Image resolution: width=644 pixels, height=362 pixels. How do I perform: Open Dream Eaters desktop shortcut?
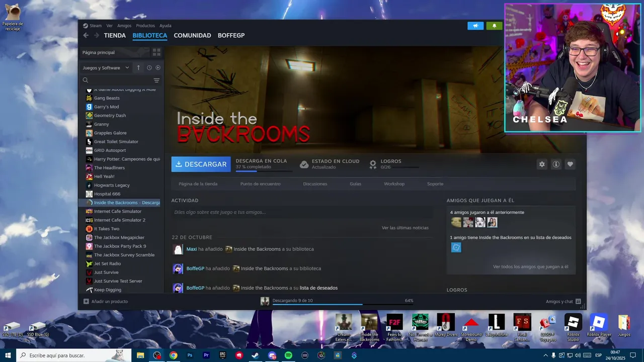(x=344, y=328)
